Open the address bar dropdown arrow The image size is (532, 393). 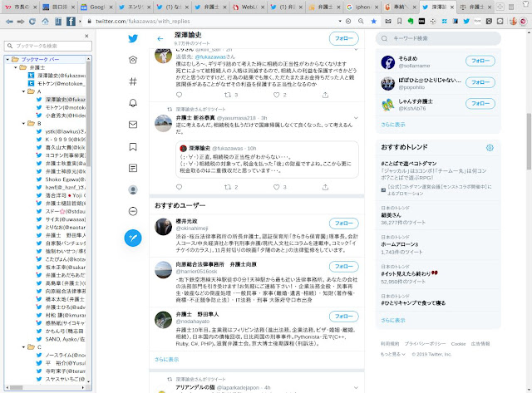click(340, 21)
